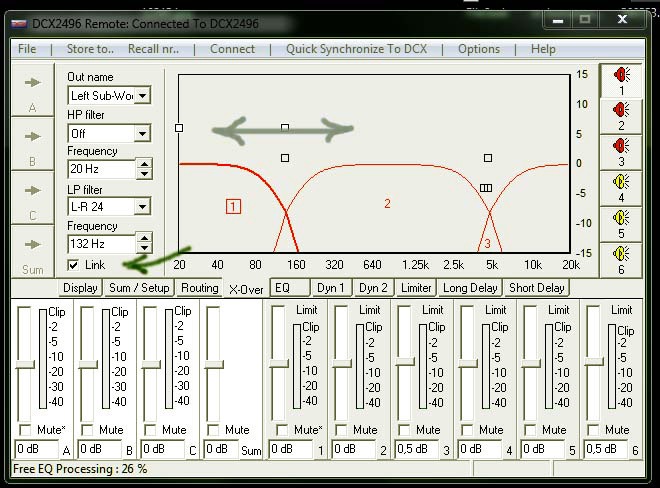The height and width of the screenshot is (488, 660).
Task: Click output 6 gain fader handle
Action: pyautogui.click(x=594, y=362)
